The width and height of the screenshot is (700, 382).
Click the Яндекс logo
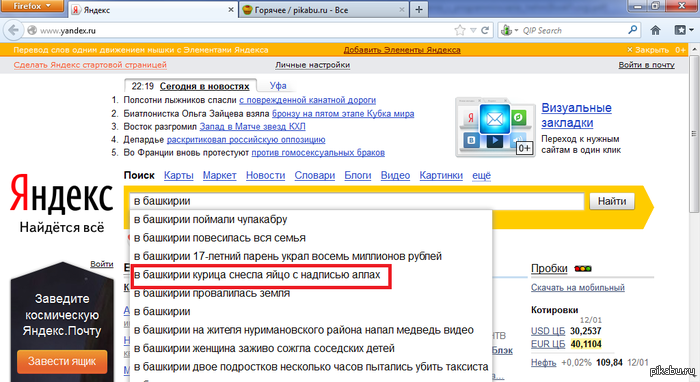pos(62,195)
